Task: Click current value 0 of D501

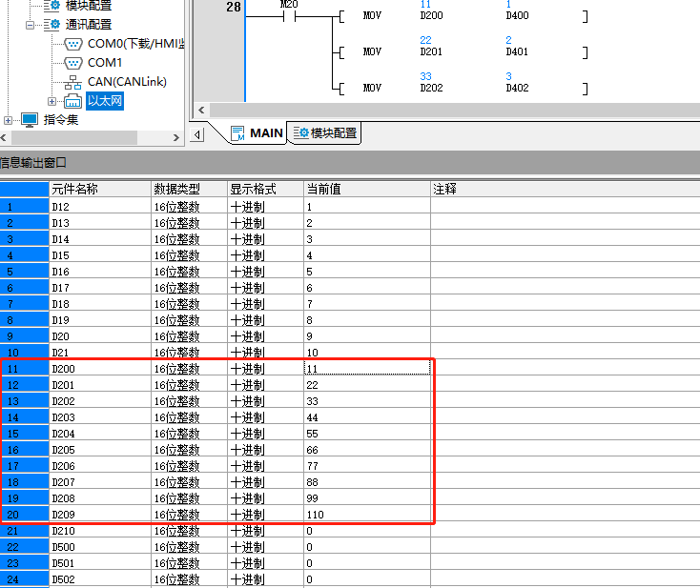Action: (x=367, y=563)
